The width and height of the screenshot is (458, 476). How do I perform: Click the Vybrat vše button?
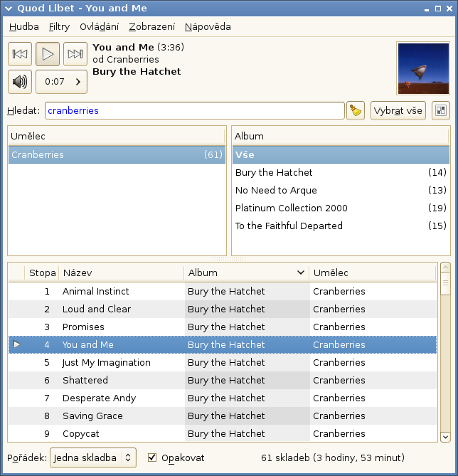[x=398, y=110]
